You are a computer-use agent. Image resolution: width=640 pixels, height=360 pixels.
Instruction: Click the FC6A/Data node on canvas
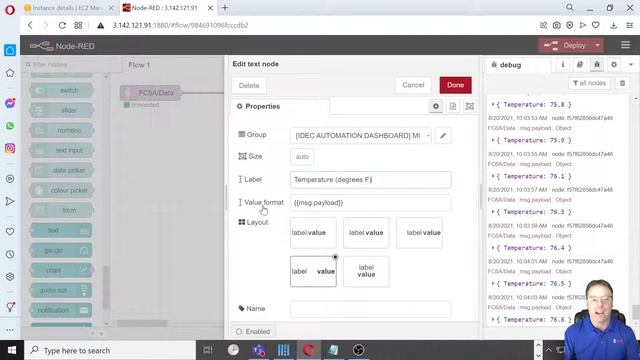pos(151,93)
